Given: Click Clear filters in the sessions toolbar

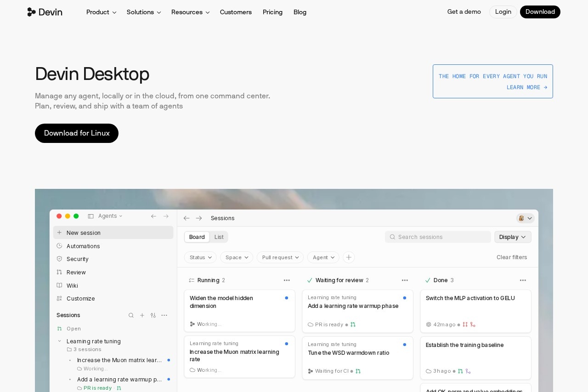Looking at the screenshot, I should click(x=512, y=257).
